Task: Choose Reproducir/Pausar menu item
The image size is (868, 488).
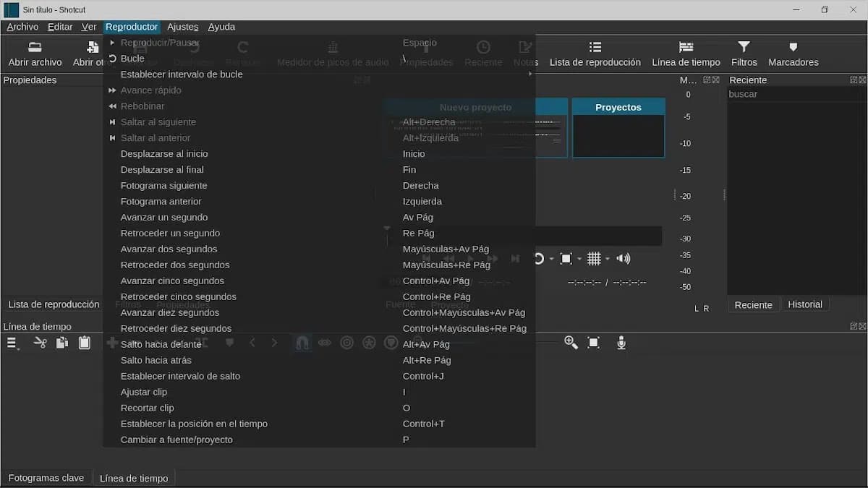Action: [319, 43]
